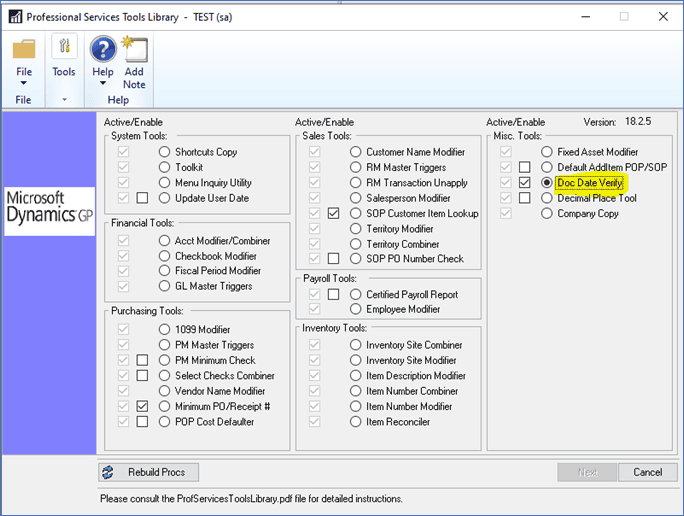Viewport: 684px width, 516px height.
Task: Select the Toolkit radio option
Action: pos(164,167)
